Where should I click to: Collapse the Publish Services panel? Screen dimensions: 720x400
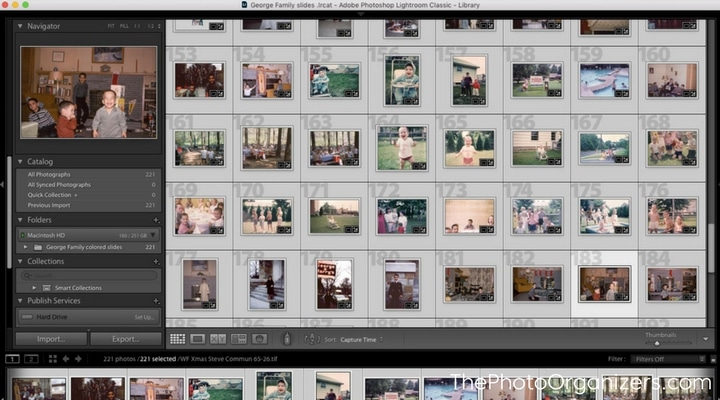click(x=20, y=301)
